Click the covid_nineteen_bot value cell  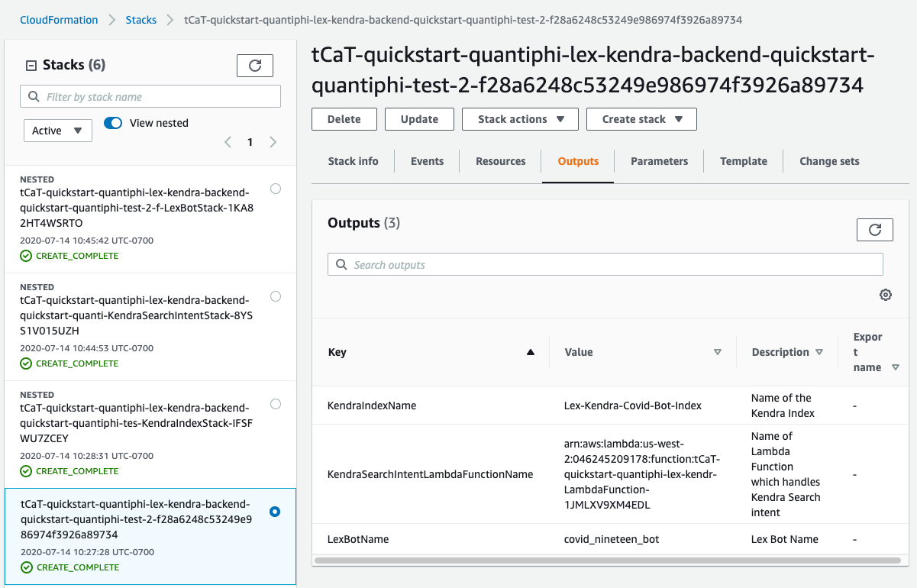coord(612,539)
